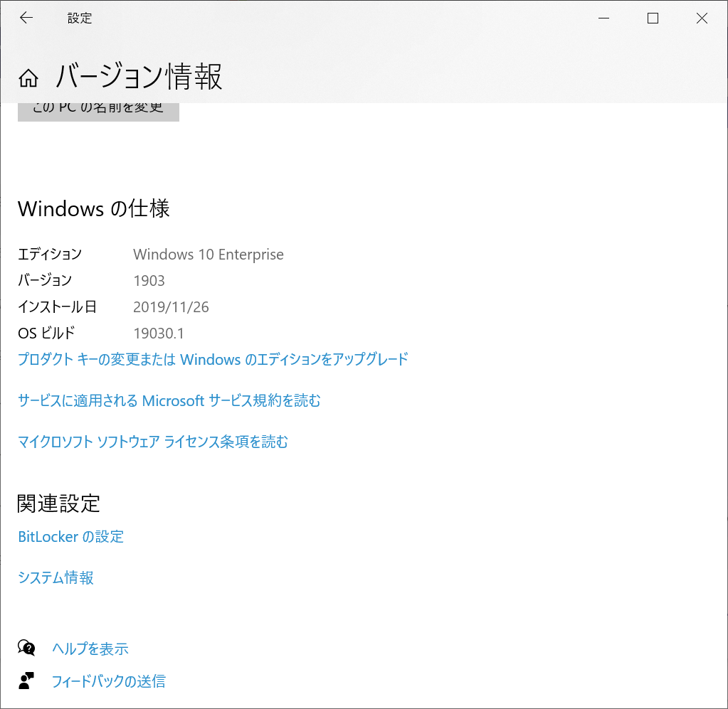Open システム情報 link

[56, 577]
